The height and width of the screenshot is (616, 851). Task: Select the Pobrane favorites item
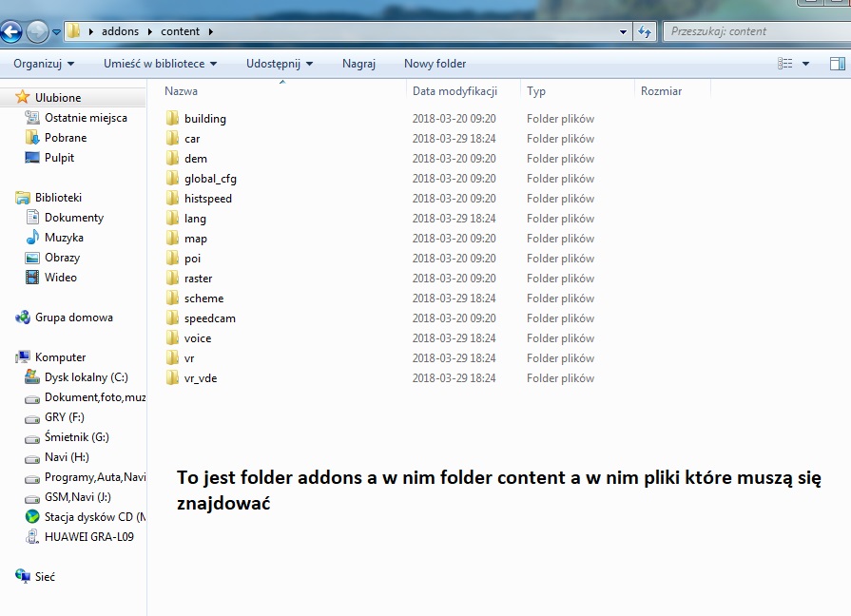point(65,138)
